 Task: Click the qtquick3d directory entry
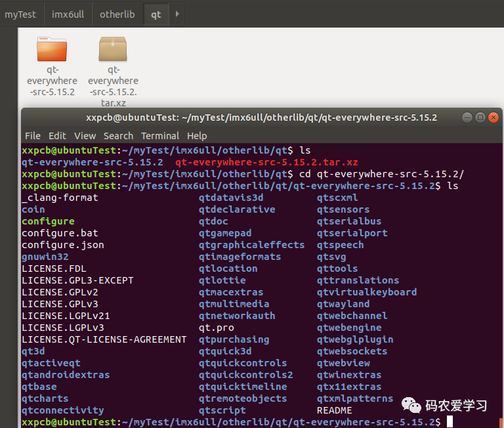tap(225, 351)
